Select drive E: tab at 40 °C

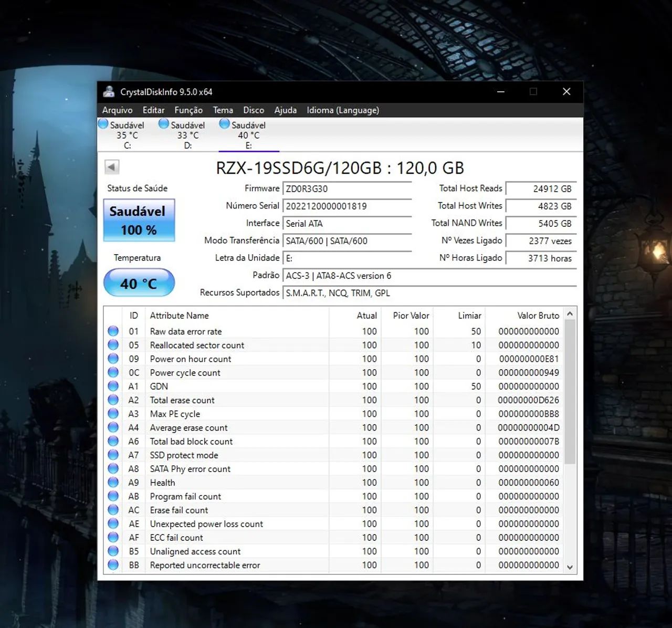coord(249,134)
